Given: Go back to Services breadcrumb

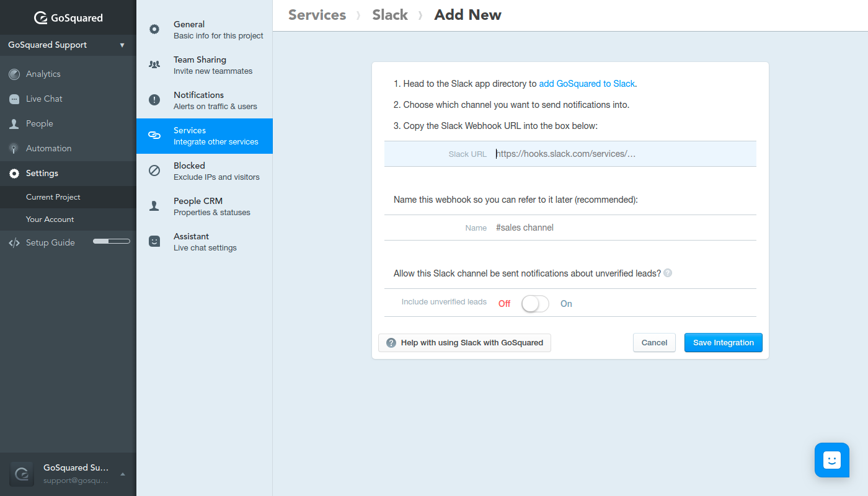Looking at the screenshot, I should [317, 15].
